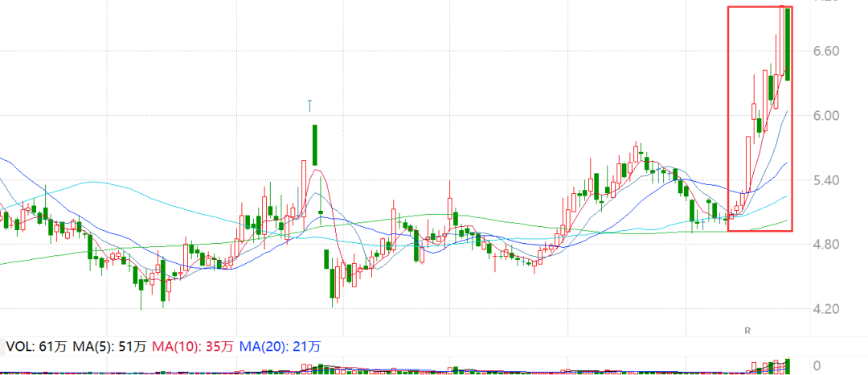
Task: Click the VOL: 61万 volume indicator label
Action: coord(37,347)
